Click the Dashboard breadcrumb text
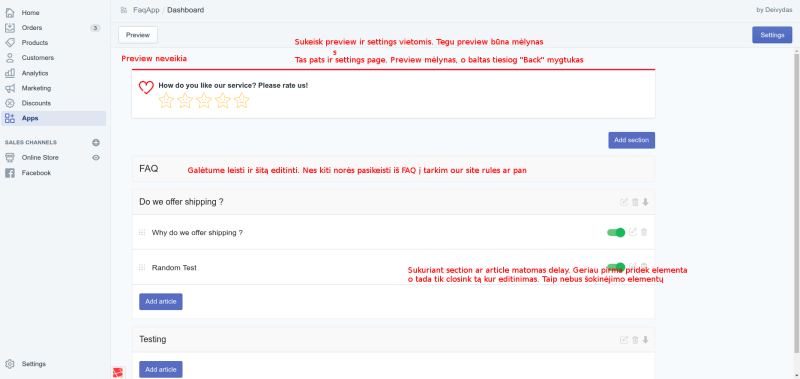The image size is (800, 379). [186, 10]
